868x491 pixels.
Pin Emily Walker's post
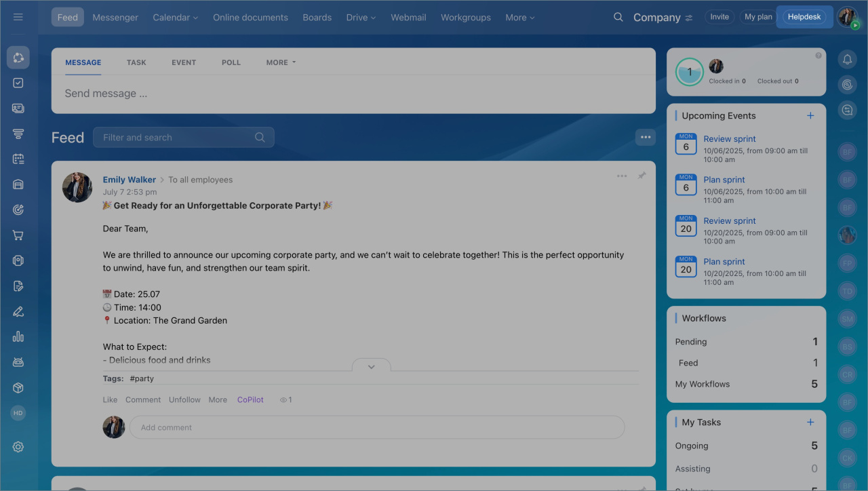(642, 176)
